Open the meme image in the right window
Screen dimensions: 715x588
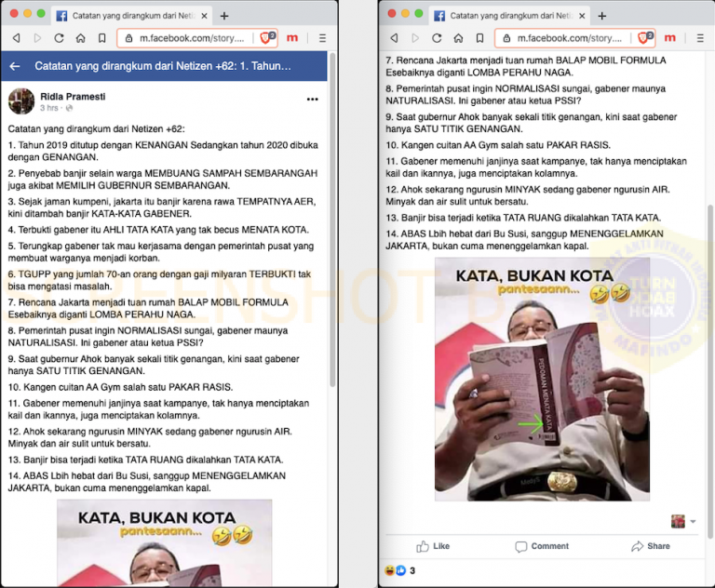point(542,380)
